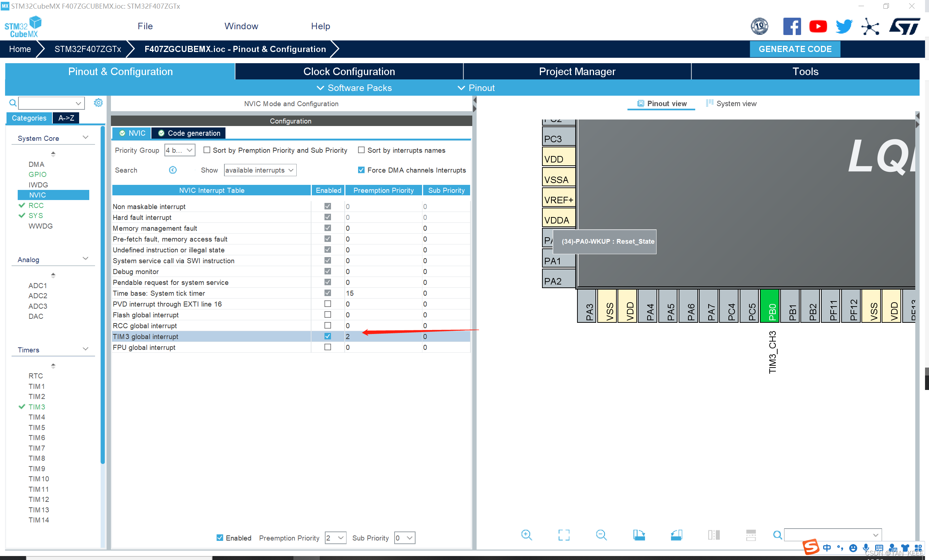Open the Help menu

(x=321, y=26)
